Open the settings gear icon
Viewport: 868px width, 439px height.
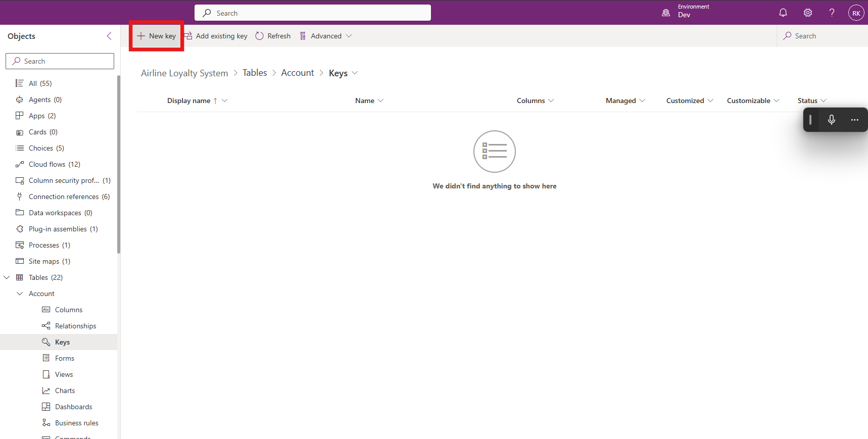point(807,13)
